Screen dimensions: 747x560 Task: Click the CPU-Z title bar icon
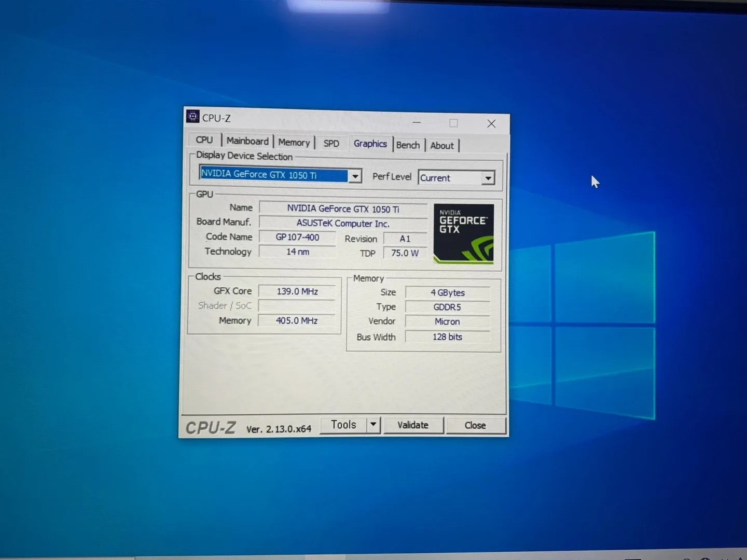193,117
